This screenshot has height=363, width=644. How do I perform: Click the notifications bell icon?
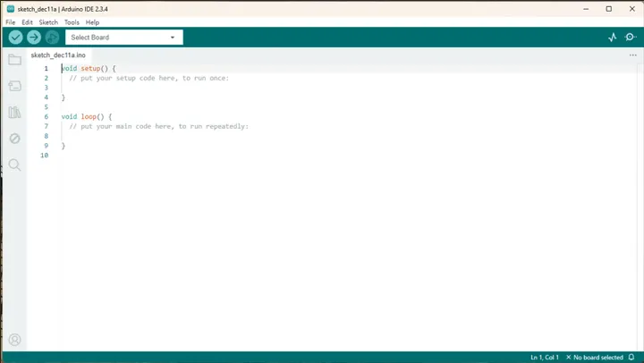pyautogui.click(x=631, y=358)
